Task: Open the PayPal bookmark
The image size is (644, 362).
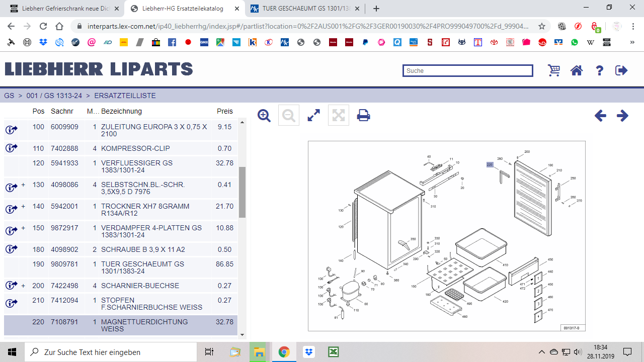Action: pyautogui.click(x=365, y=43)
